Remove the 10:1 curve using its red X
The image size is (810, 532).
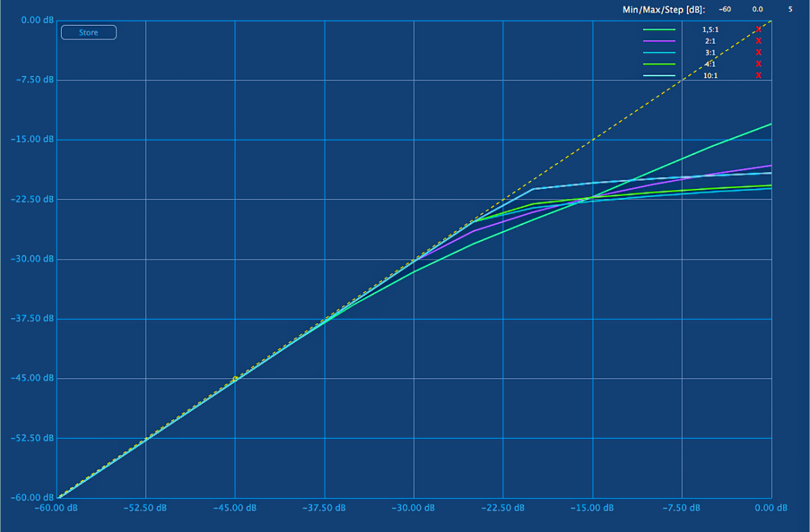click(x=758, y=75)
